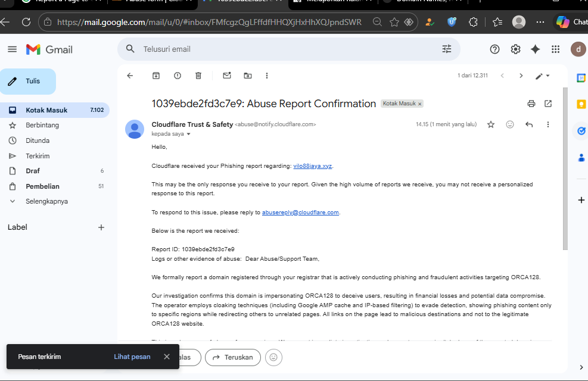Click abusereply@cloudflare.com email link
The height and width of the screenshot is (381, 588).
coord(300,213)
